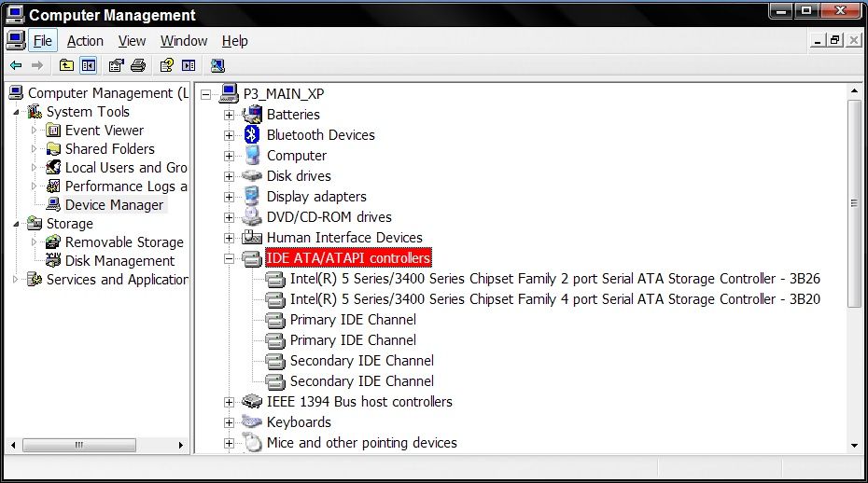This screenshot has width=868, height=483.
Task: Select the 2 port Serial ATA Controller 3B26
Action: coord(555,279)
